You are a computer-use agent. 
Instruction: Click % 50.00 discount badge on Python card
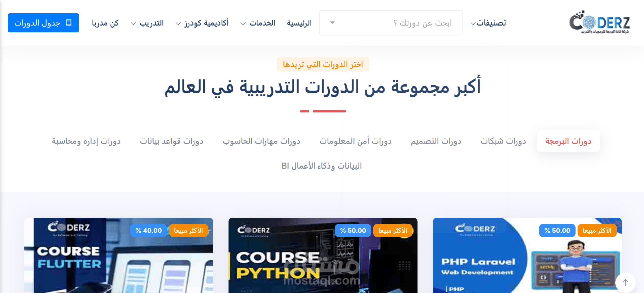(x=353, y=231)
